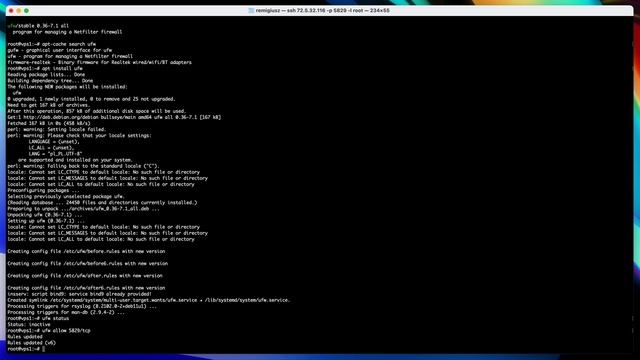
Task: Click 'Reading package lists... Done' line
Action: click(46, 75)
